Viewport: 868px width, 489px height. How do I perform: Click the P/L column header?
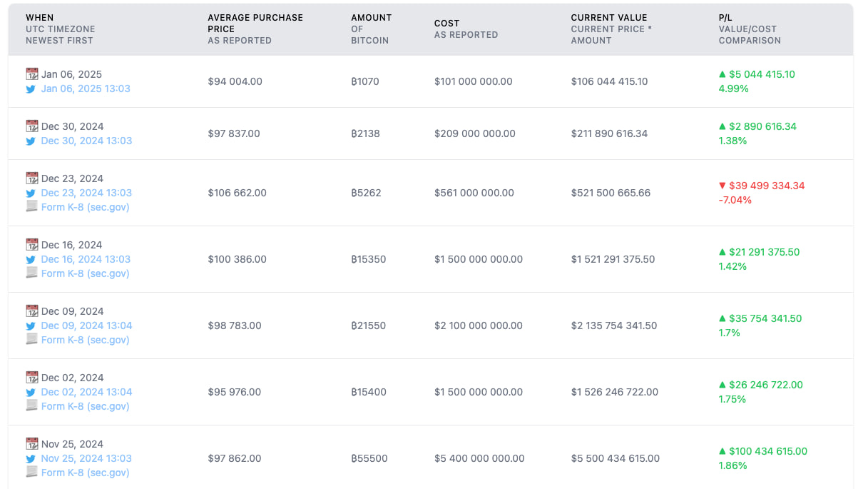pyautogui.click(x=725, y=18)
